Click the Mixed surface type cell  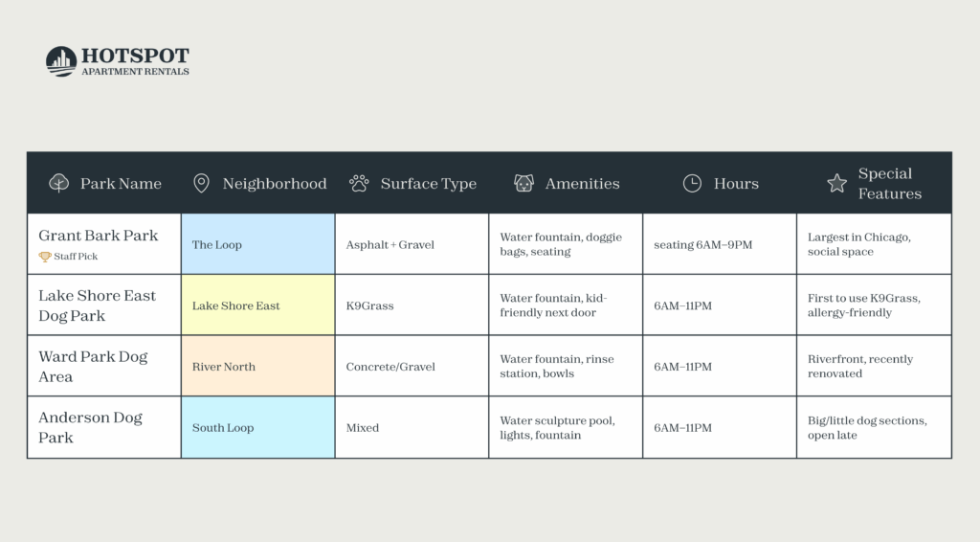click(412, 427)
